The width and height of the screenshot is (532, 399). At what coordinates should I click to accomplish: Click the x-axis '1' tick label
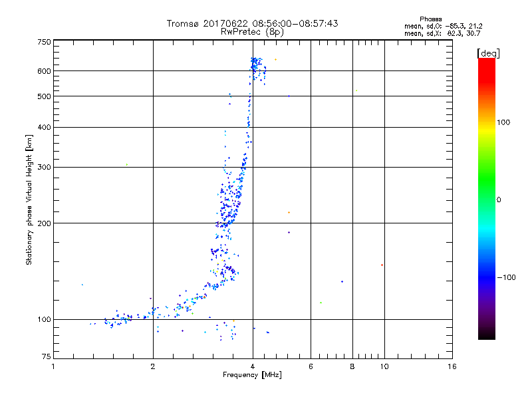[x=53, y=366]
